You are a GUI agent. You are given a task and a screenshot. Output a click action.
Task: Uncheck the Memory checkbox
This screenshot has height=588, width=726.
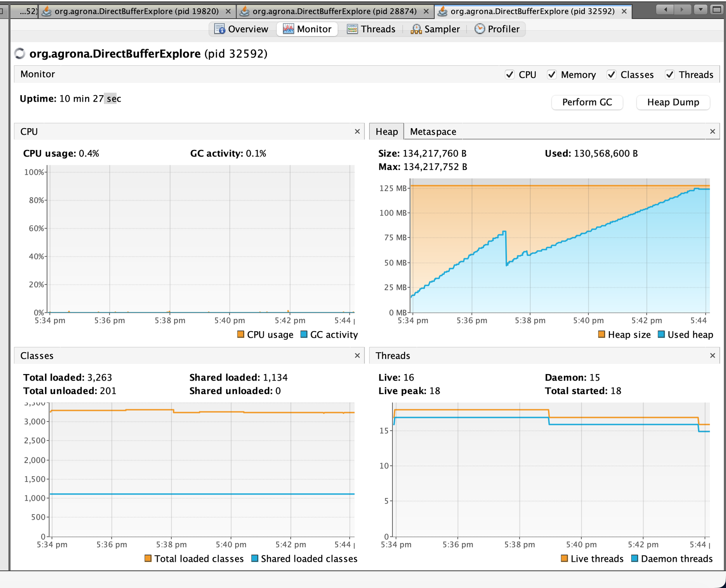pyautogui.click(x=552, y=75)
